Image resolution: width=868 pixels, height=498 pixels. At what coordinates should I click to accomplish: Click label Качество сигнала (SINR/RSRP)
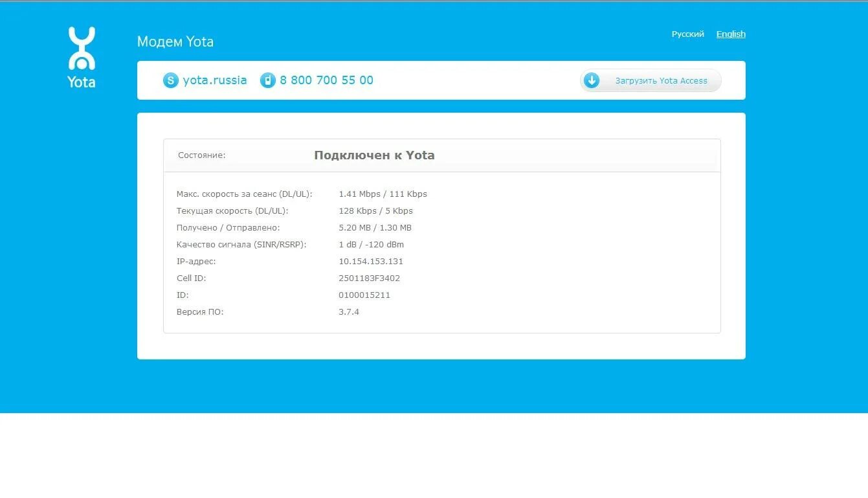click(x=241, y=244)
